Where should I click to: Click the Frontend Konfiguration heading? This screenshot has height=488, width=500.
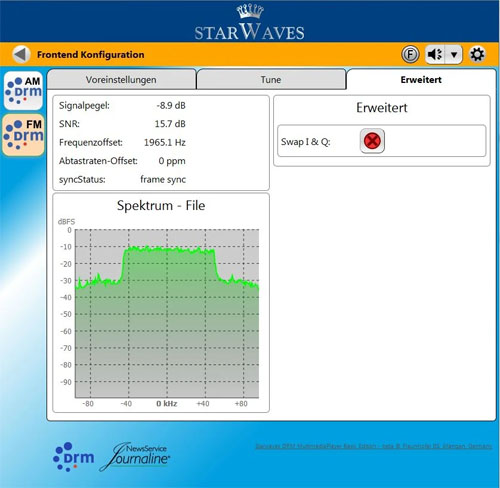[91, 55]
